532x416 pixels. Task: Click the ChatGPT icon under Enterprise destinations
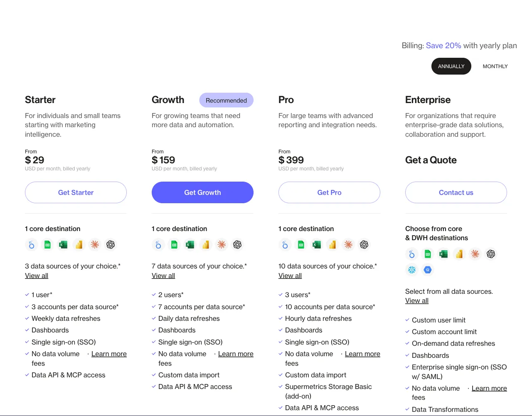[x=491, y=254]
